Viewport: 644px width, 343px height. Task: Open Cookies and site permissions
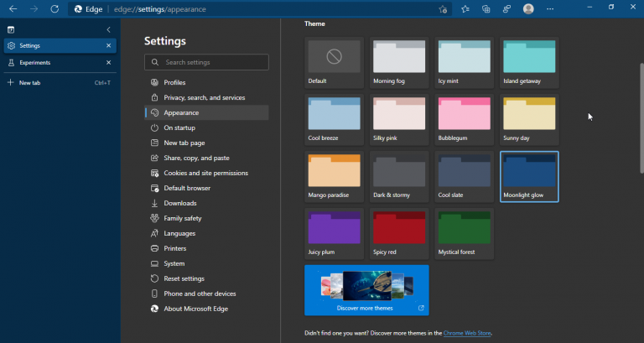(206, 173)
